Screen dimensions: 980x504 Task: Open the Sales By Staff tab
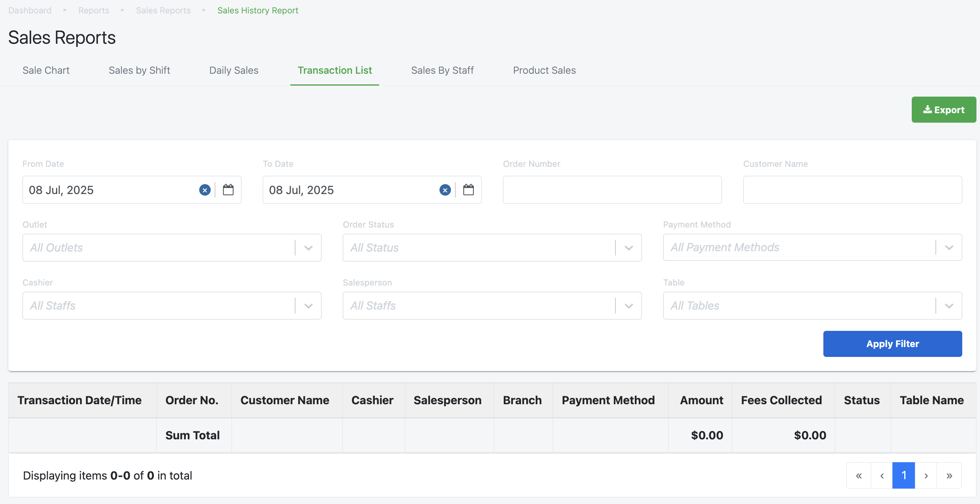[x=442, y=70]
